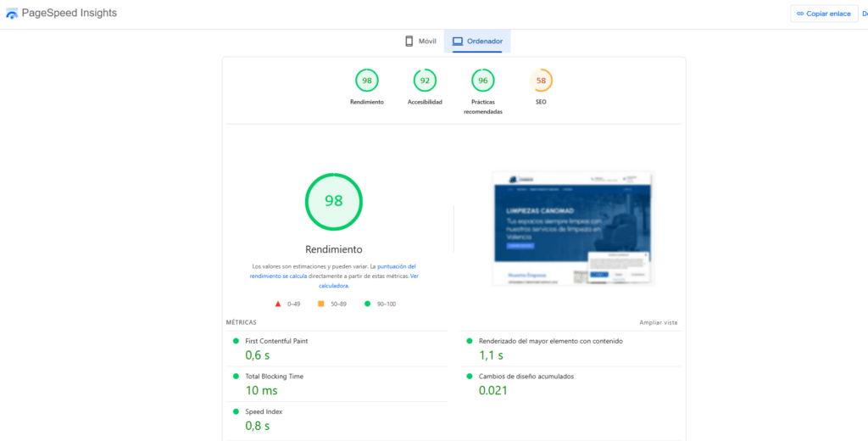
Task: Click Cambios de diseño acumulados metric
Action: [526, 377]
